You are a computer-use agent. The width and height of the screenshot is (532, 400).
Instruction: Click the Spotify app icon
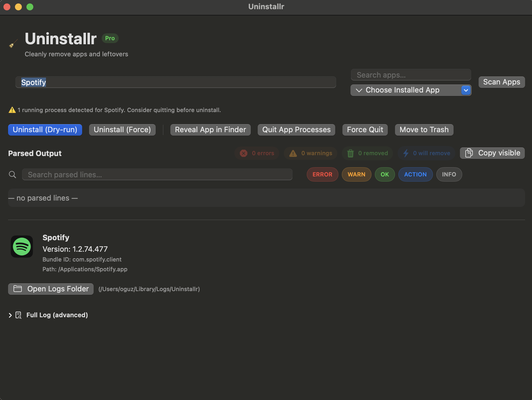[x=22, y=247]
